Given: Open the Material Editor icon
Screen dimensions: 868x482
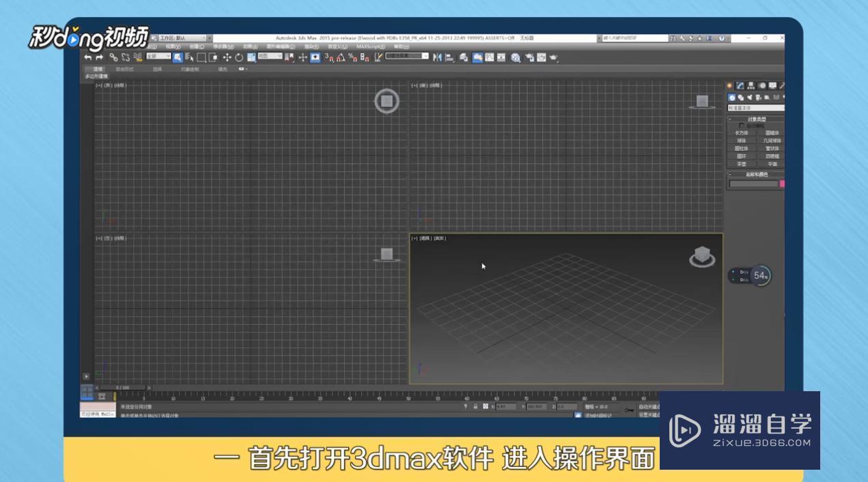Looking at the screenshot, I should 516,57.
